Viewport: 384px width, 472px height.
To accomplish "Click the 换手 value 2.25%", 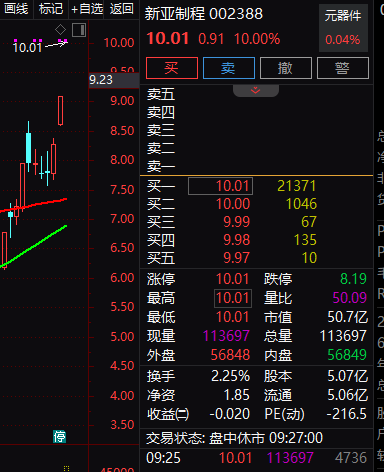I will (230, 376).
